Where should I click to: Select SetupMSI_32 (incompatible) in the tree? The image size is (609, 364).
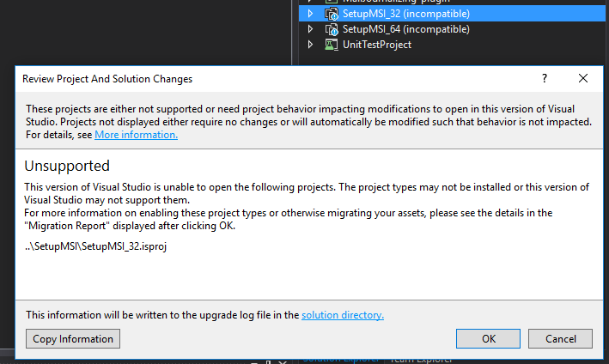pos(406,14)
